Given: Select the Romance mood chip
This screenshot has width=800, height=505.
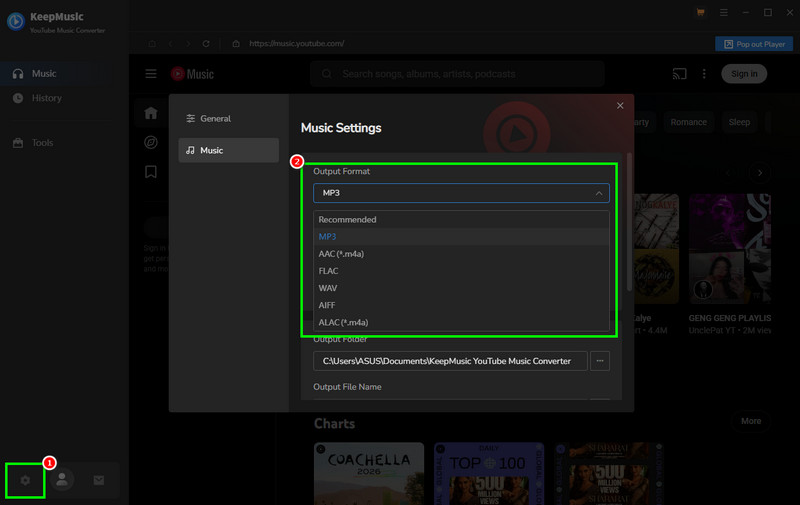Looking at the screenshot, I should point(688,122).
